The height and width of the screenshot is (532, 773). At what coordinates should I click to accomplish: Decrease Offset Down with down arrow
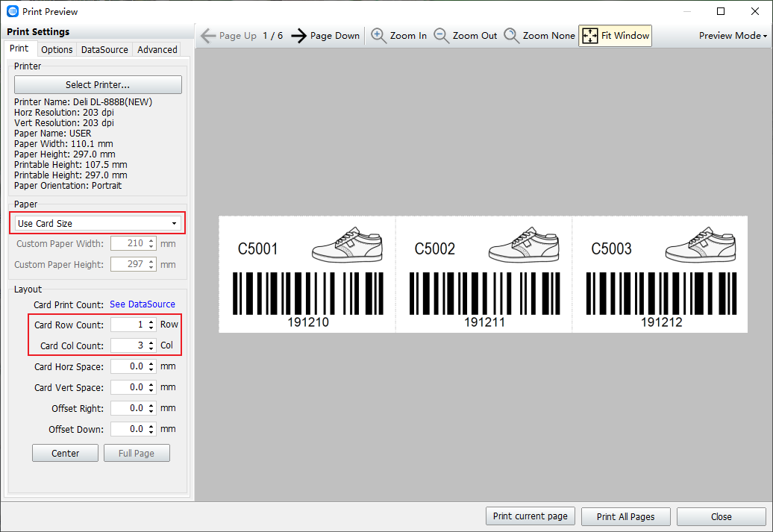pyautogui.click(x=151, y=433)
